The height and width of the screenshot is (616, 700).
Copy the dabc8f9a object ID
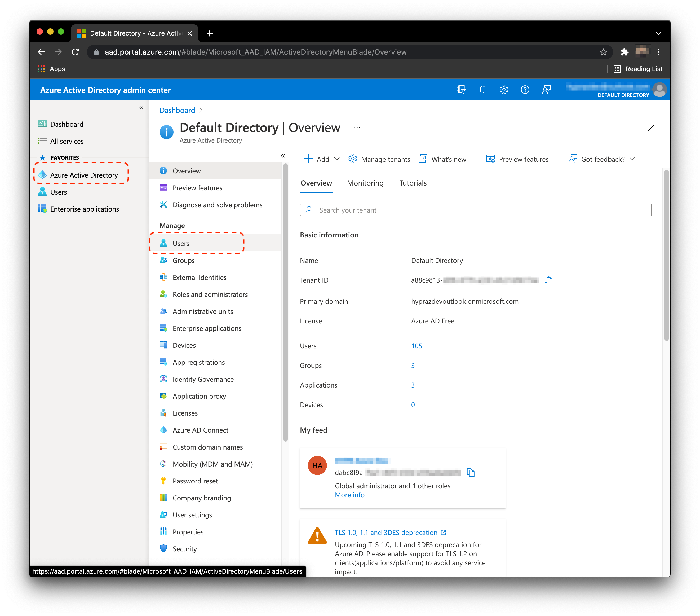click(471, 472)
